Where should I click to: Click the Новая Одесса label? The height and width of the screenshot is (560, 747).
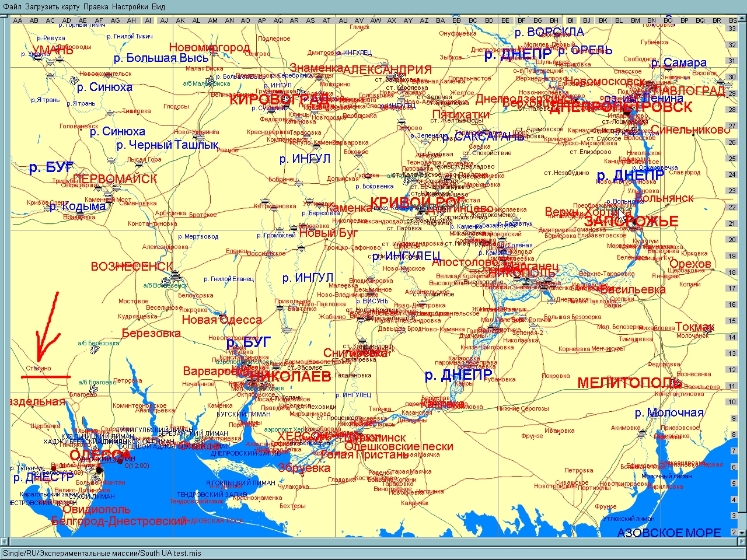pyautogui.click(x=222, y=320)
